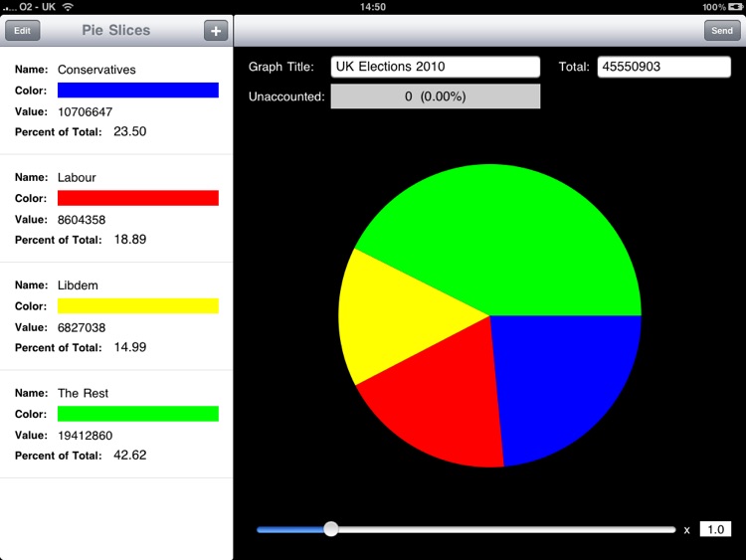The height and width of the screenshot is (560, 746).
Task: Tap the Send button
Action: point(722,31)
